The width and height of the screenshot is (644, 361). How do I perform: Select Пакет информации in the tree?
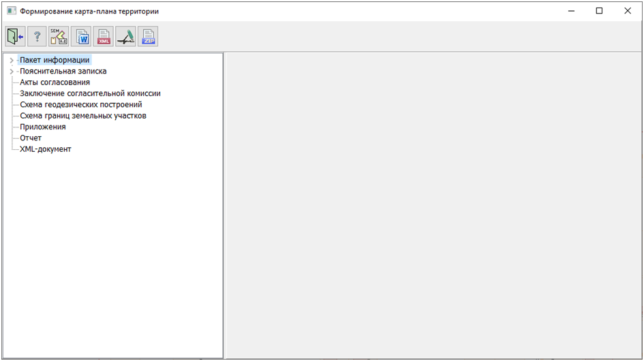coord(55,60)
